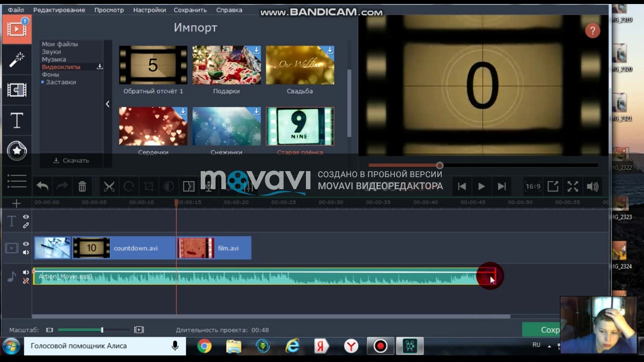Select the film.avi clip on the timeline
The height and width of the screenshot is (362, 644).
point(214,248)
